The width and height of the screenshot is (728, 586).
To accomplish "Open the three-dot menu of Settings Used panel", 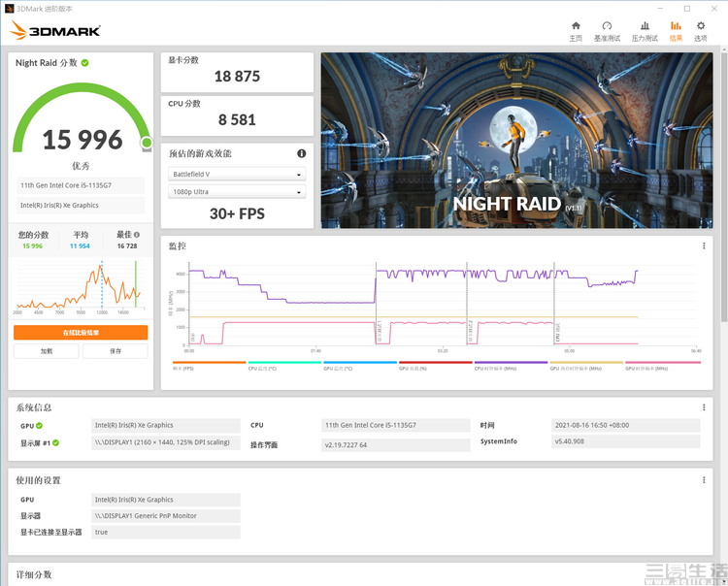I will 704,479.
